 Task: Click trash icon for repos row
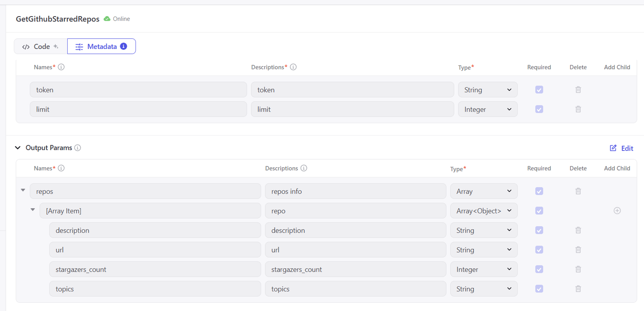pos(578,191)
